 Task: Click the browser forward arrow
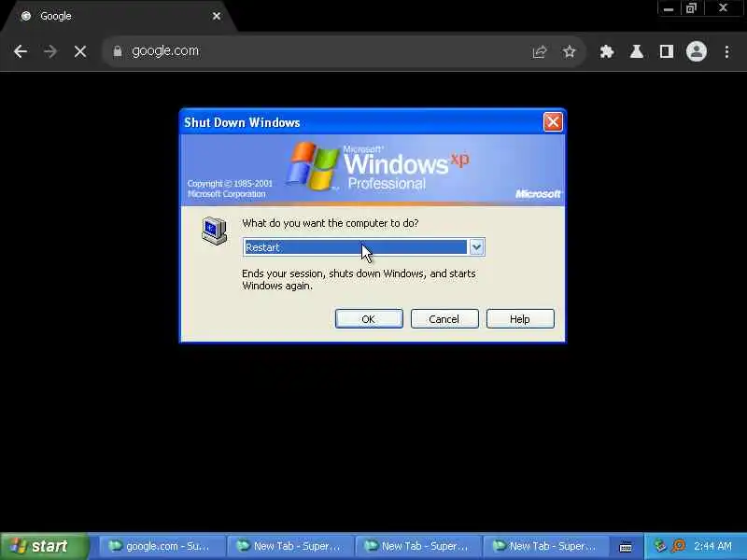click(50, 51)
